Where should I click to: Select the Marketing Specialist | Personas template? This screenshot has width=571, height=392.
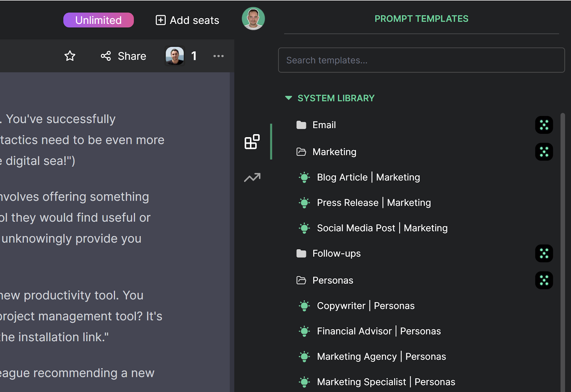pyautogui.click(x=386, y=382)
